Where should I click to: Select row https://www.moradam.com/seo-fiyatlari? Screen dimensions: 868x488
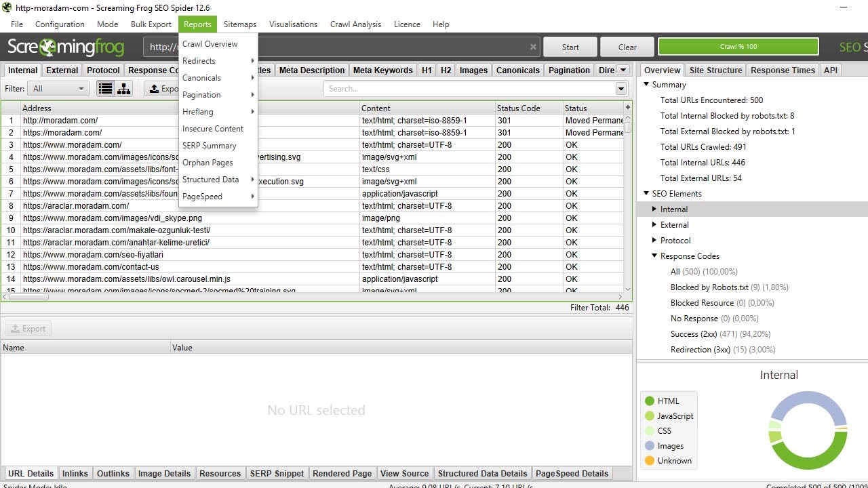tap(312, 255)
